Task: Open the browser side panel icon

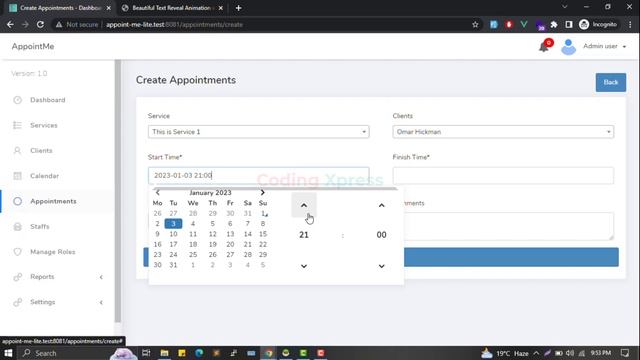Action: coord(569,24)
